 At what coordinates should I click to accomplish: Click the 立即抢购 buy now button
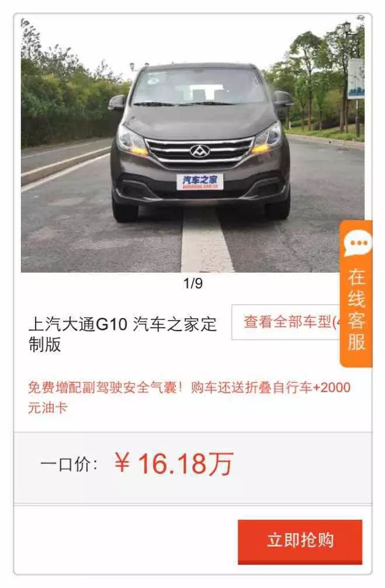pyautogui.click(x=300, y=541)
